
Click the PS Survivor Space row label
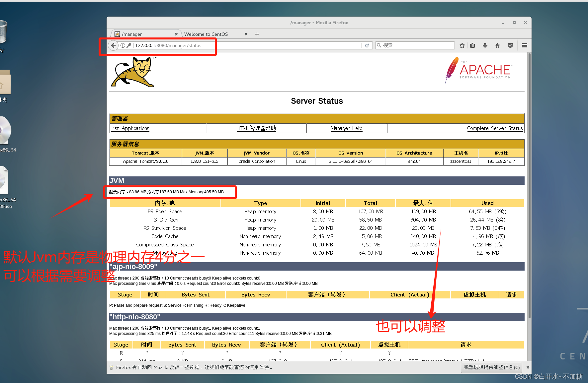tap(165, 228)
